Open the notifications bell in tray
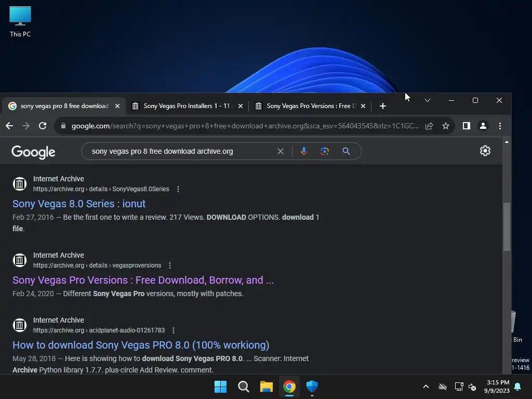The image size is (532, 399). point(518,387)
